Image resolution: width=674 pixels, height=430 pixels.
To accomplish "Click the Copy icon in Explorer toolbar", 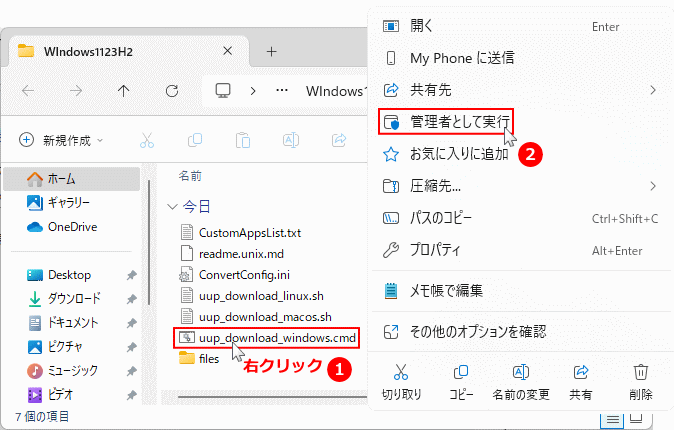I will tap(195, 140).
